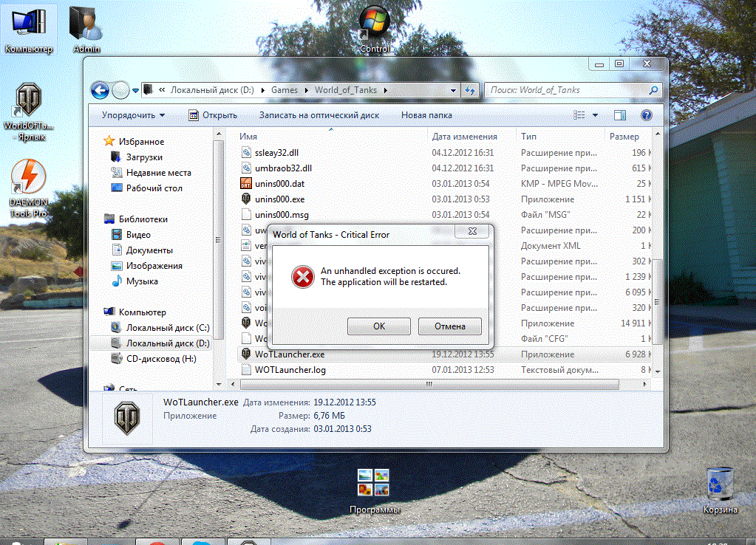This screenshot has height=545, width=756.
Task: Click the Explorer back navigation arrow
Action: [x=101, y=90]
